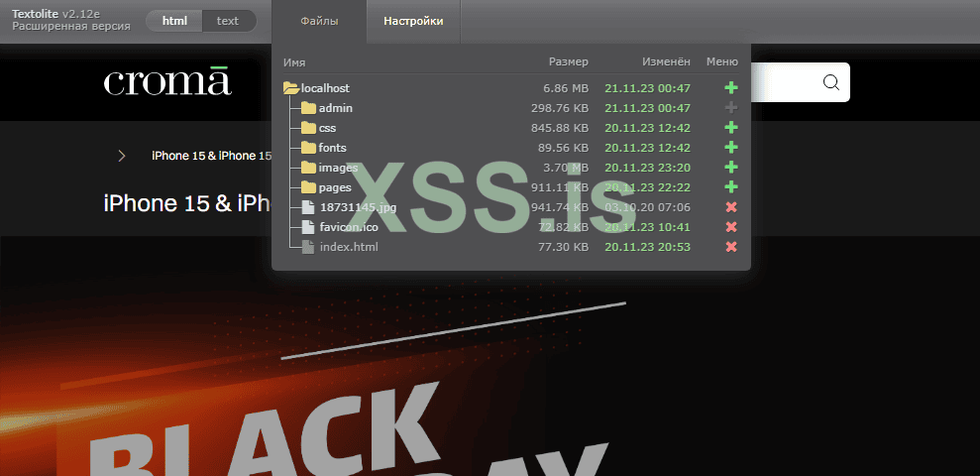Click gray plus for admin row
The image size is (980, 476).
[x=730, y=108]
